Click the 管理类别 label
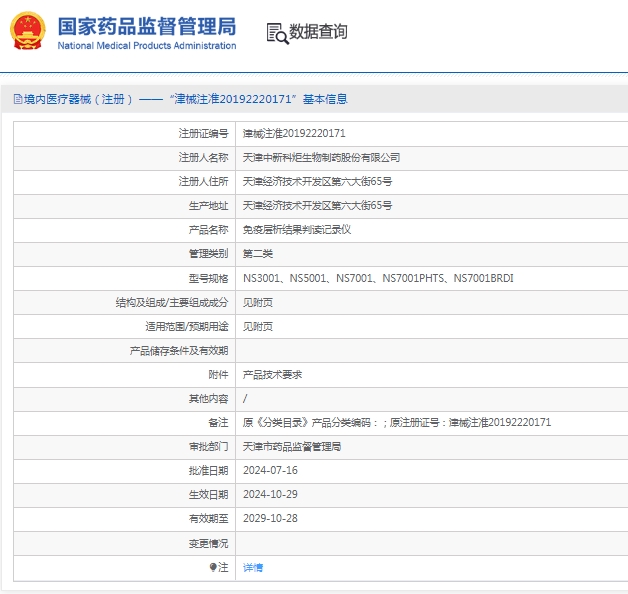This screenshot has height=594, width=628. point(208,254)
